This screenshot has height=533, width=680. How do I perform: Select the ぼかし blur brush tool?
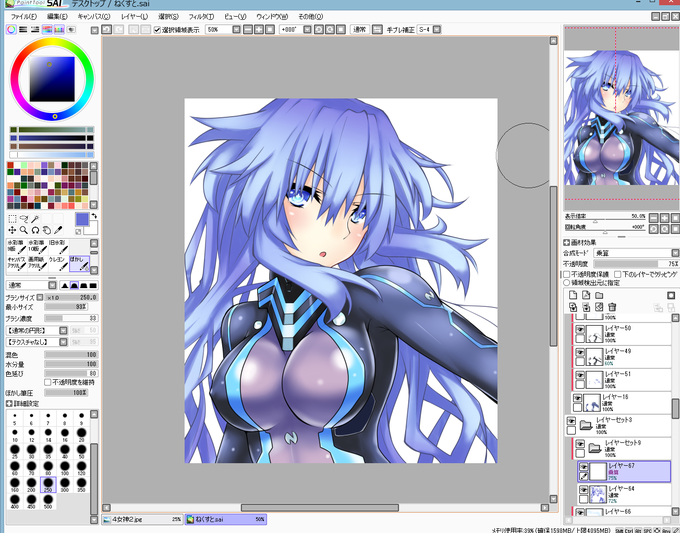[x=79, y=264]
